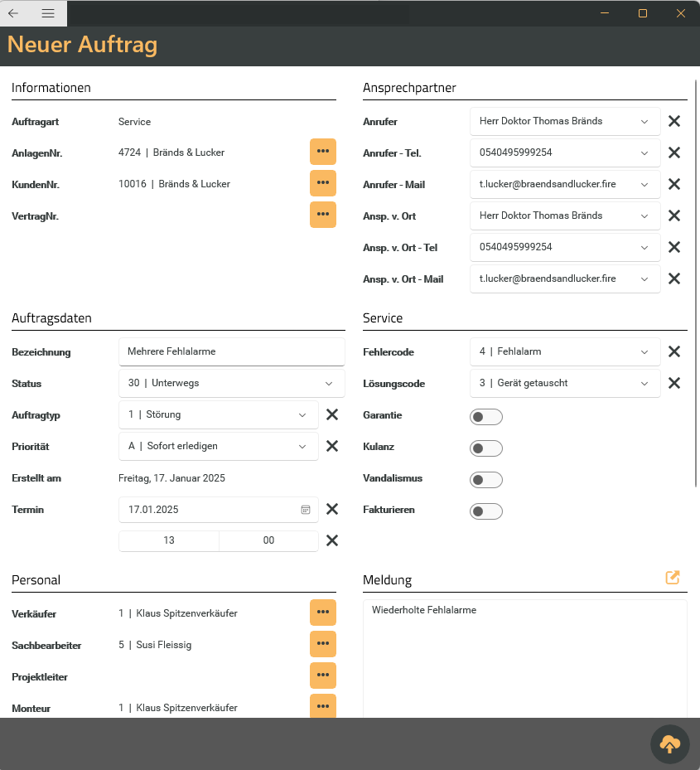700x770 pixels.
Task: Click the cloud upload save icon
Action: coord(669,744)
